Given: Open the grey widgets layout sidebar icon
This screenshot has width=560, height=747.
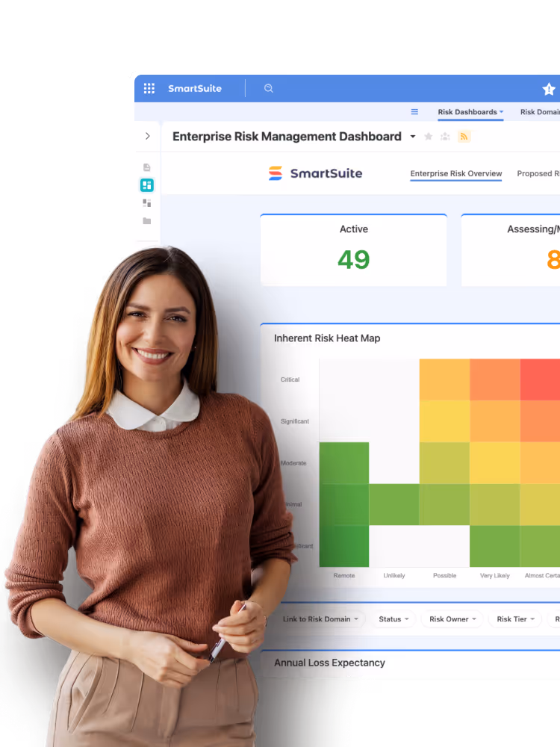Looking at the screenshot, I should (146, 203).
